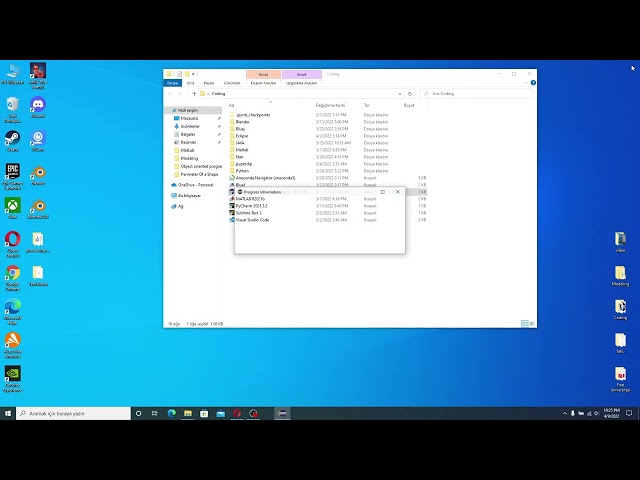Open Microsoft Store from the taskbar
The image size is (640, 480).
point(204,413)
